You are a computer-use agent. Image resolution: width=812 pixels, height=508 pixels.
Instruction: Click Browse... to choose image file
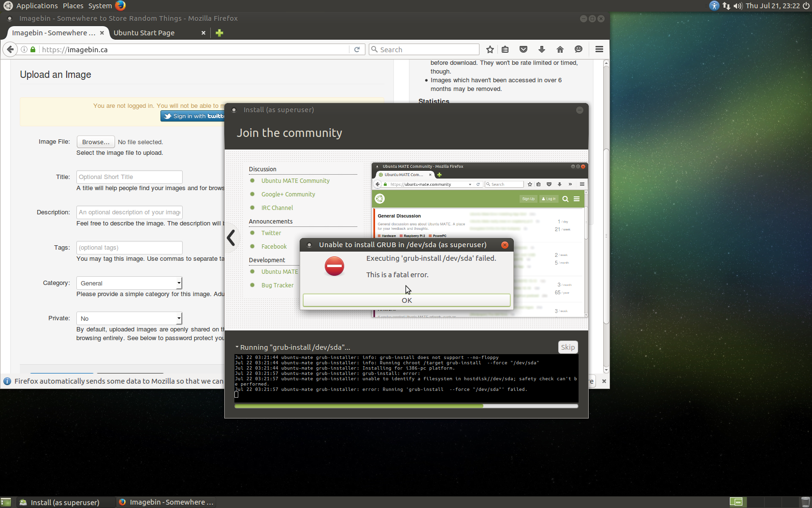[96, 142]
